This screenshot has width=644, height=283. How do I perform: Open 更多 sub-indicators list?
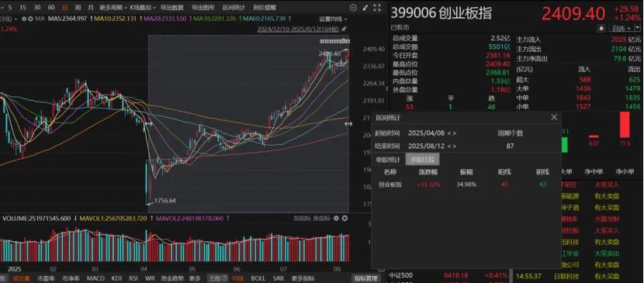195,278
